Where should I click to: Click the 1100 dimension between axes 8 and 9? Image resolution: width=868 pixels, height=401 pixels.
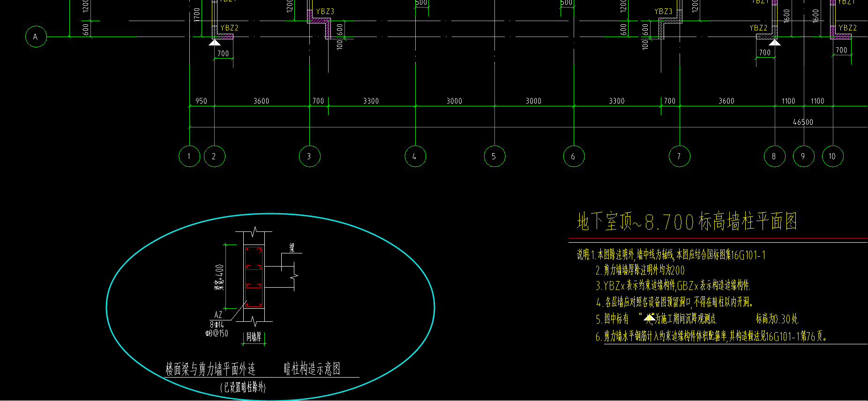(x=788, y=101)
